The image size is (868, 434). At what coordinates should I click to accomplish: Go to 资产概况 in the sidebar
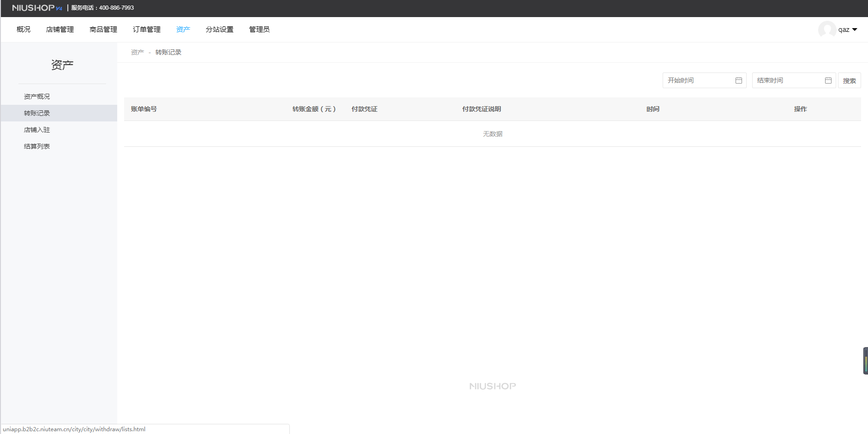[x=59, y=96]
